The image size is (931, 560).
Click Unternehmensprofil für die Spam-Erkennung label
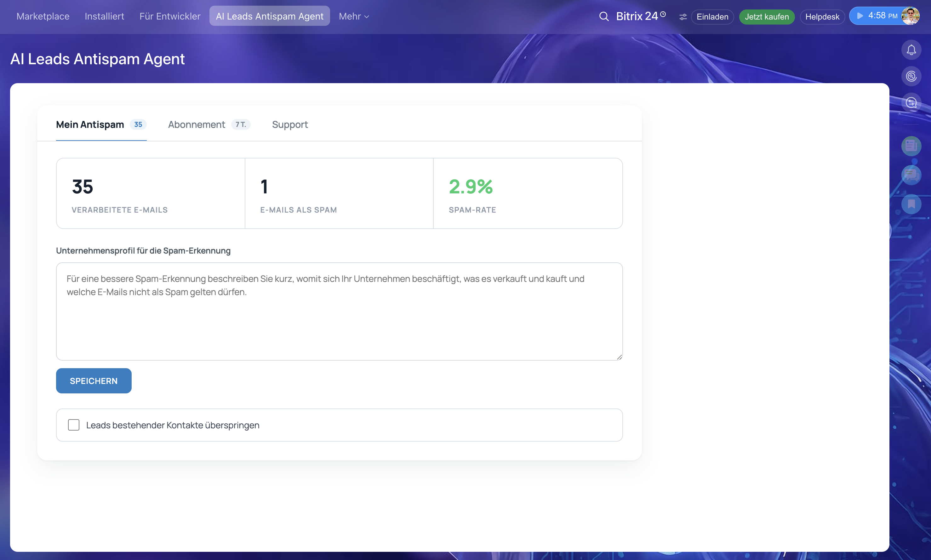143,251
